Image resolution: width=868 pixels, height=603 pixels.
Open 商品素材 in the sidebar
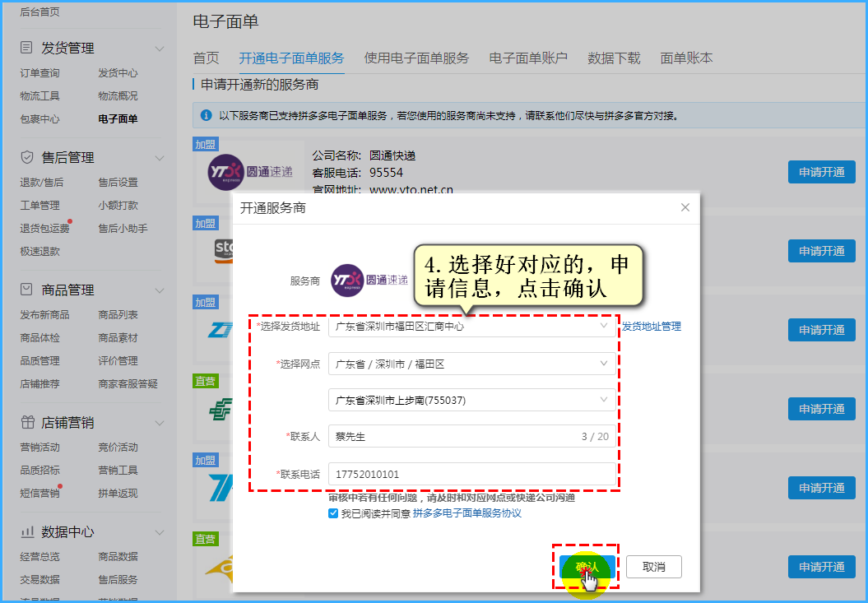(118, 338)
